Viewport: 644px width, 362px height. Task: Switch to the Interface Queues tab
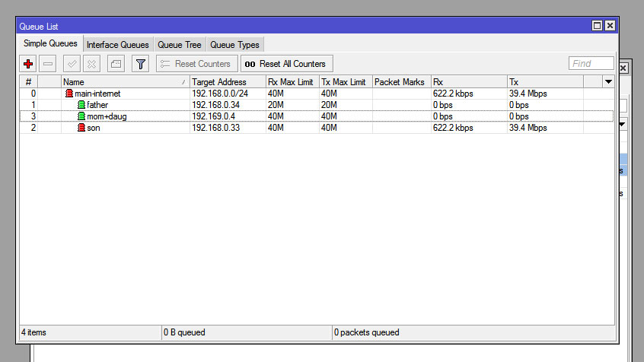click(x=117, y=45)
